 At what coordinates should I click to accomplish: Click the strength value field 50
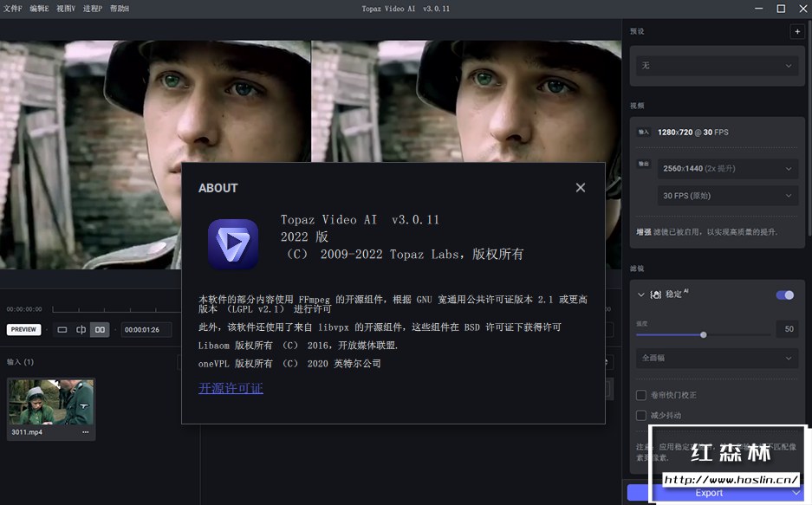(x=789, y=329)
